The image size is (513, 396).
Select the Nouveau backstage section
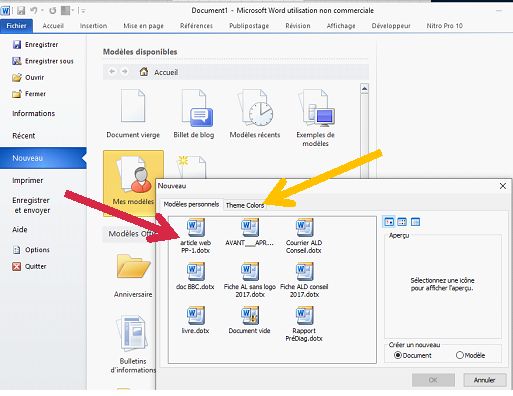pos(43,158)
